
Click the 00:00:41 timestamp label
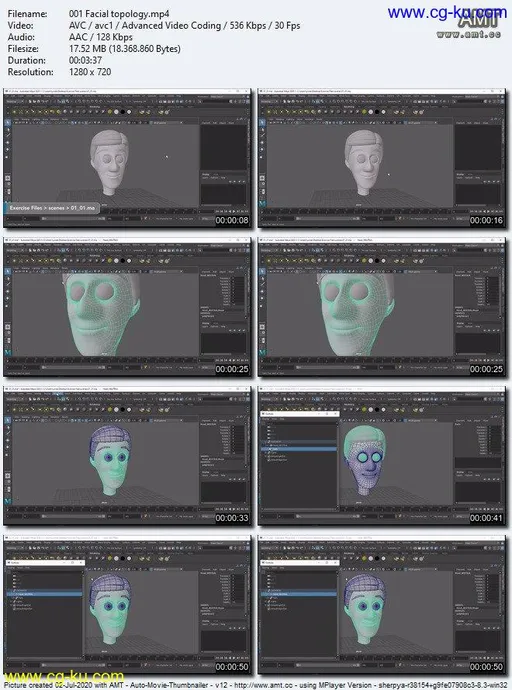click(486, 518)
